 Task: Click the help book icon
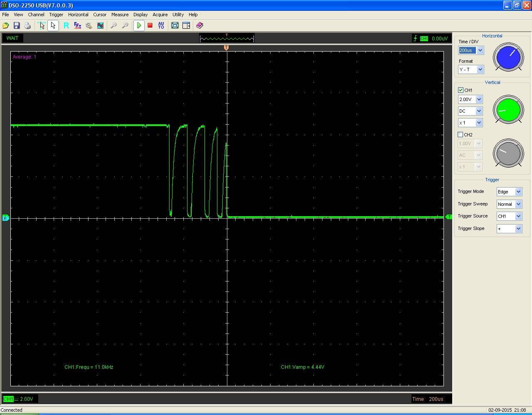(199, 26)
